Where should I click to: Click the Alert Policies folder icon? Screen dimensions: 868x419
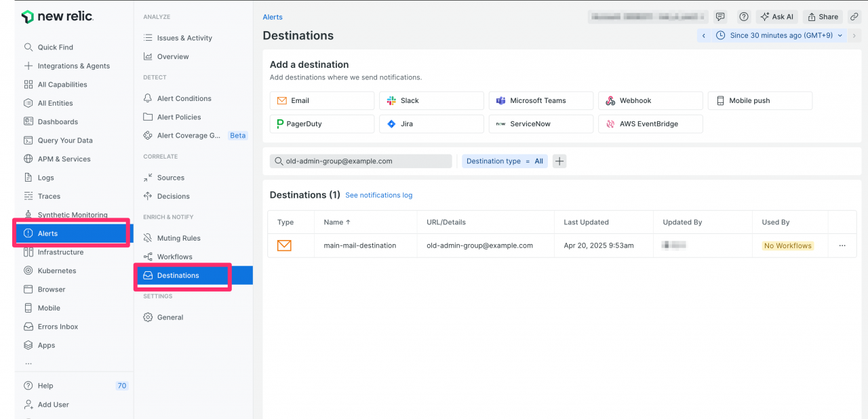click(x=148, y=117)
